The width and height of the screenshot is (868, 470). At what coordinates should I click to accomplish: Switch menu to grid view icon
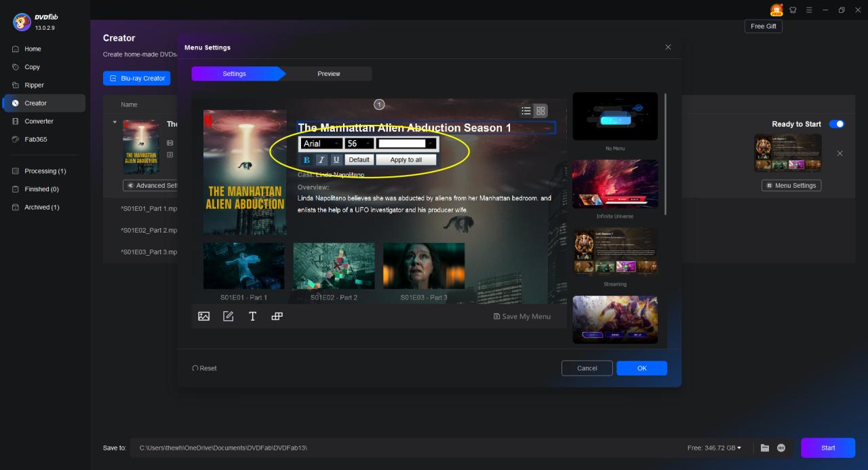(x=540, y=111)
